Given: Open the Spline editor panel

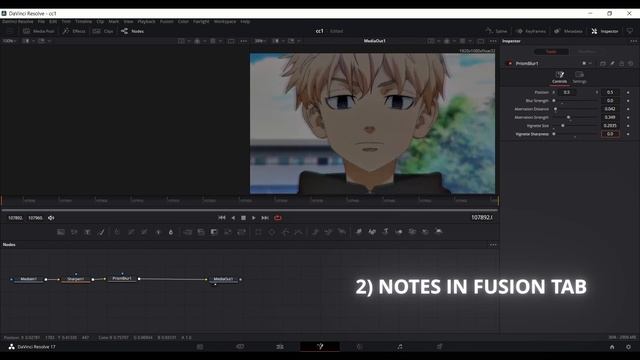Looking at the screenshot, I should pos(496,31).
